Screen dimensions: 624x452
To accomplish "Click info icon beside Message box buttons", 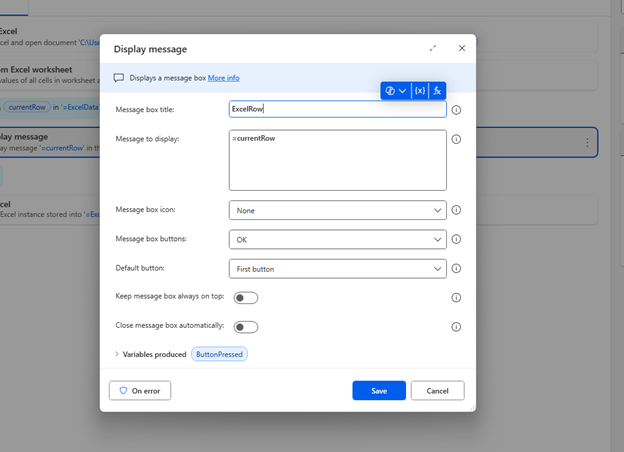I will (456, 239).
